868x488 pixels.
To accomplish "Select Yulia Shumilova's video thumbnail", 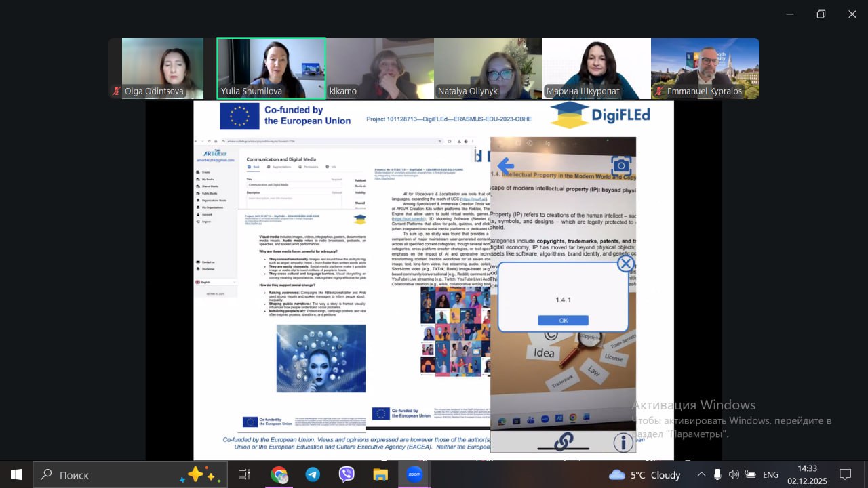I will point(271,68).
